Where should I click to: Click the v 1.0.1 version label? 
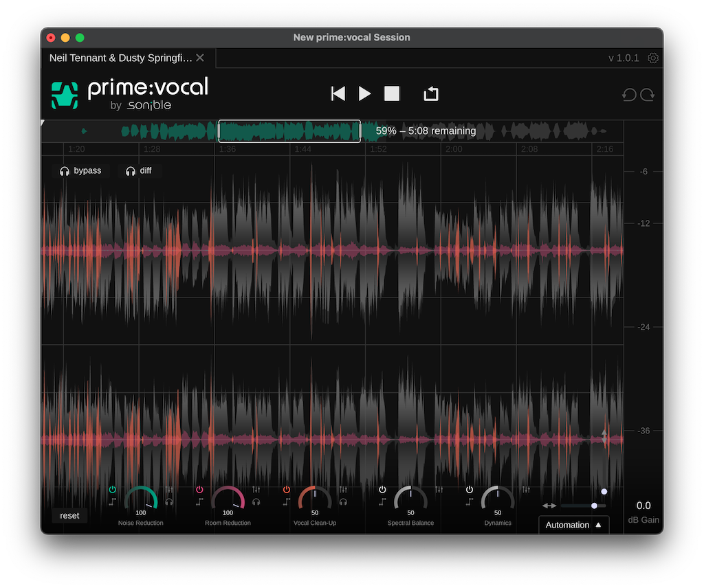(x=624, y=58)
